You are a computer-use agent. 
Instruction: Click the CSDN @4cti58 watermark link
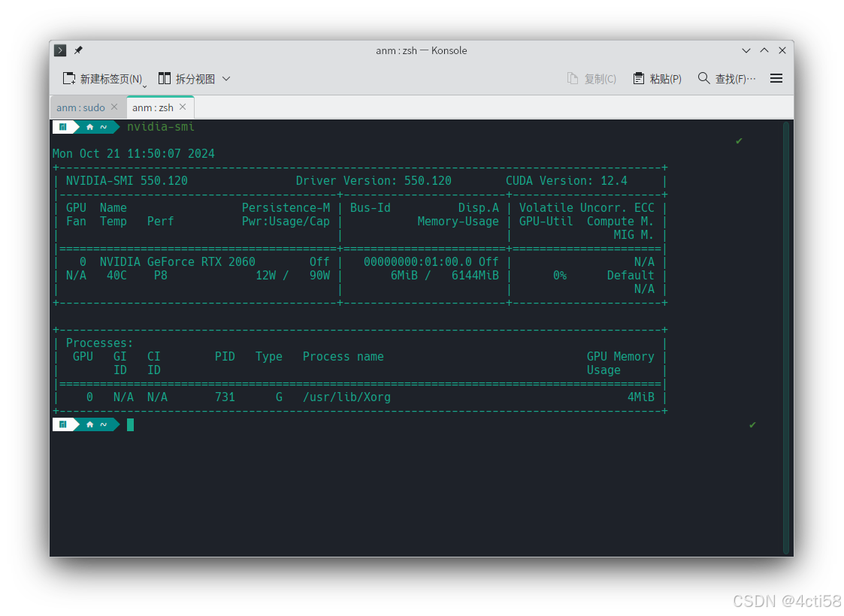click(x=785, y=600)
